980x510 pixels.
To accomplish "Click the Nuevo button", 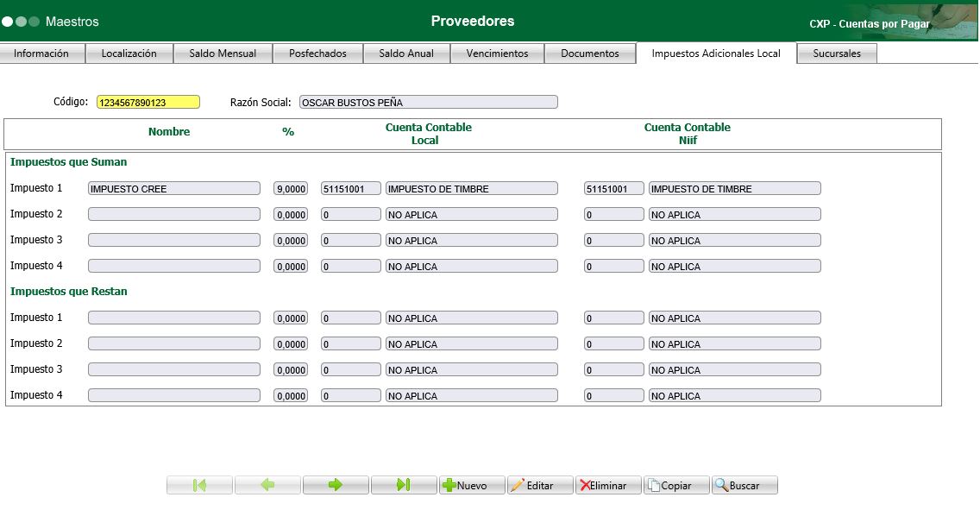I will tap(472, 485).
